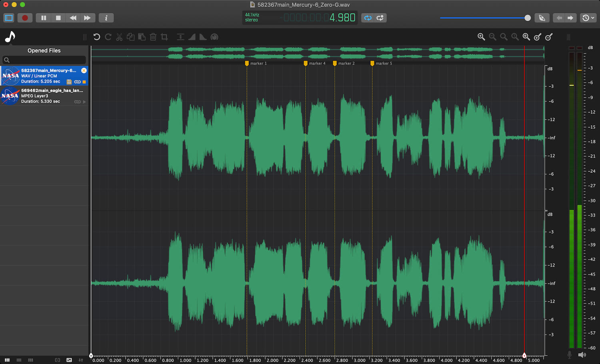
Task: Play the eagle_has_lan file
Action: pyautogui.click(x=84, y=102)
